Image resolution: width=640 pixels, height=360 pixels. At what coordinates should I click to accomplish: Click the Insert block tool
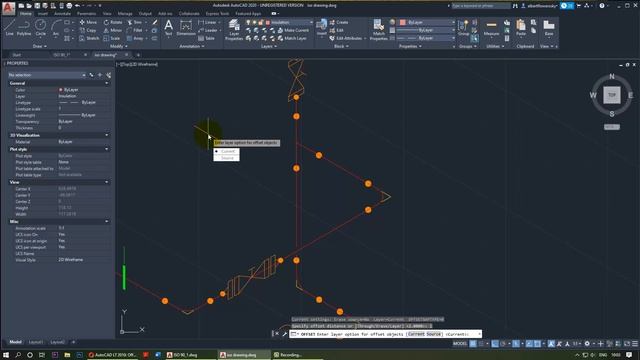click(322, 28)
